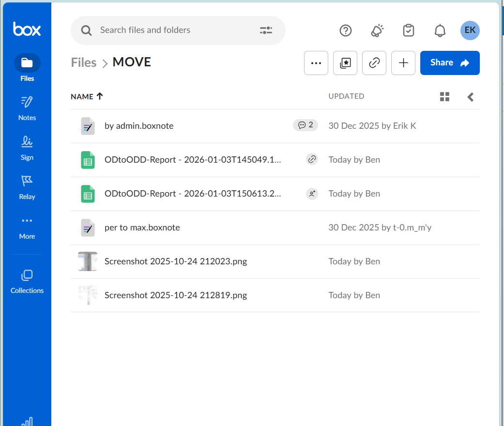Open Collections in the sidebar
The width and height of the screenshot is (504, 426).
point(27,280)
